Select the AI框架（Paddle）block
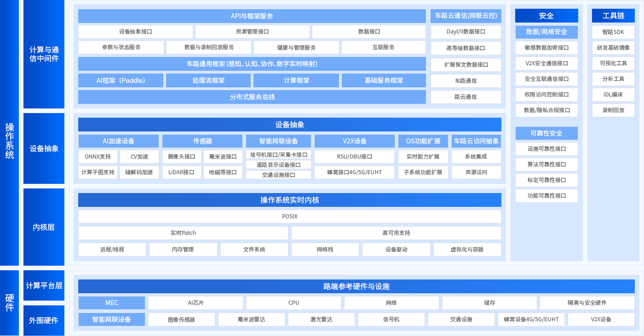The height and width of the screenshot is (336, 644). click(x=121, y=80)
